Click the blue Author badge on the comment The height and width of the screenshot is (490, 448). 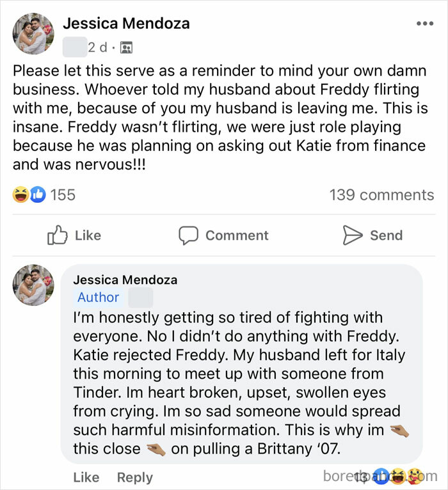click(98, 297)
